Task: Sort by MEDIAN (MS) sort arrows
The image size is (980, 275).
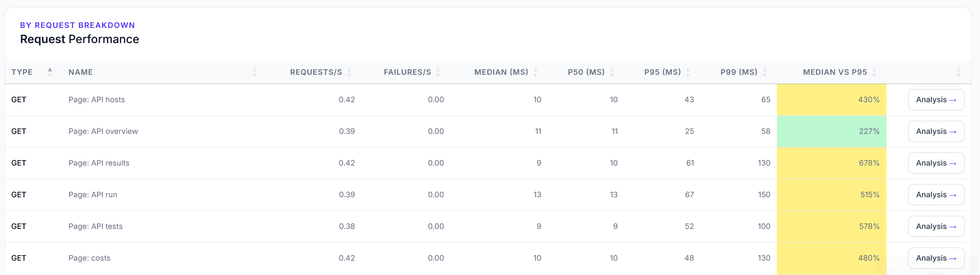Action: [x=535, y=72]
